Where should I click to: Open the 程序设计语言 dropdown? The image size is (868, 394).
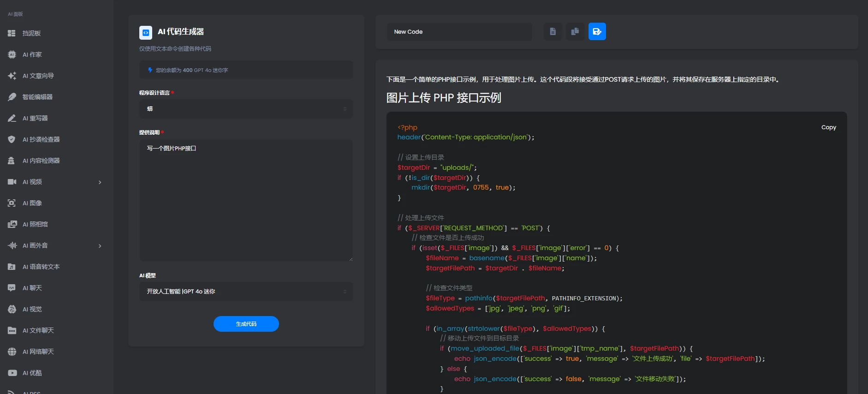point(246,109)
